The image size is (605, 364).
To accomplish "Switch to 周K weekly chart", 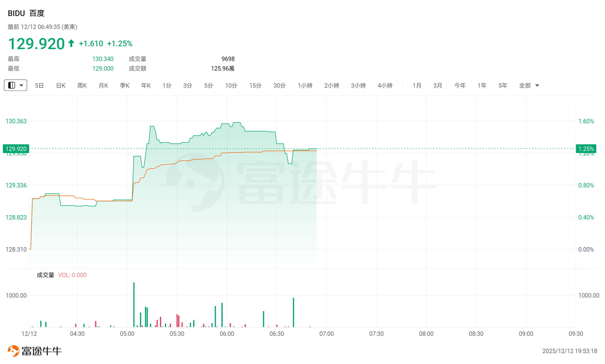I will tap(82, 86).
